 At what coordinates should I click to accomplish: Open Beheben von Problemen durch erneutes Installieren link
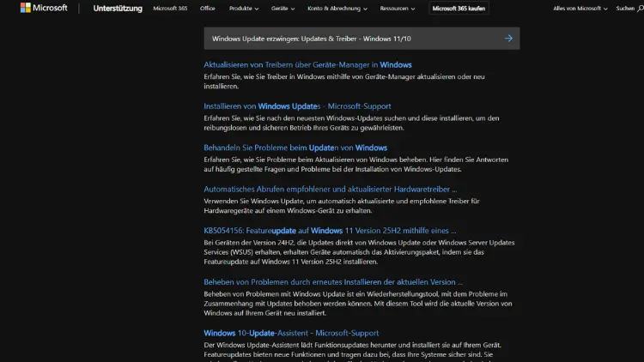[333, 282]
